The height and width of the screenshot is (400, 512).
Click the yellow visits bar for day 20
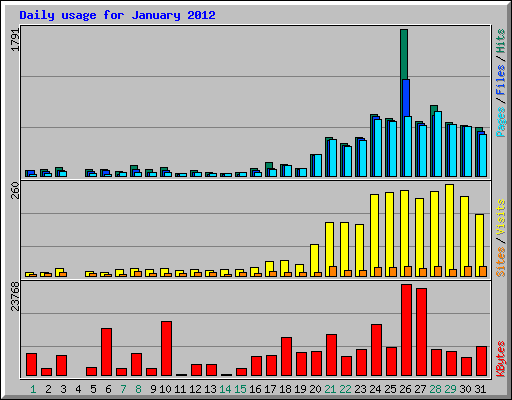pos(314,259)
